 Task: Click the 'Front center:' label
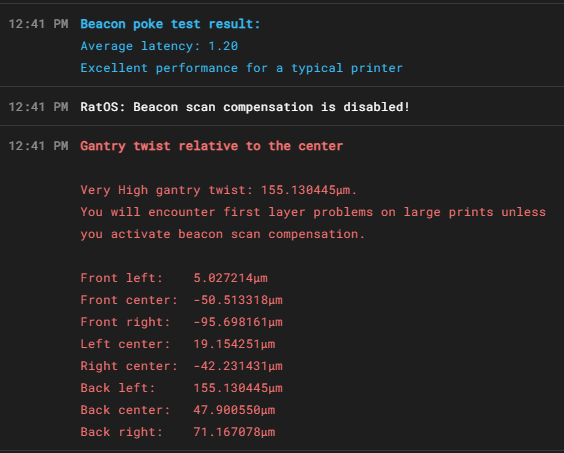129,300
